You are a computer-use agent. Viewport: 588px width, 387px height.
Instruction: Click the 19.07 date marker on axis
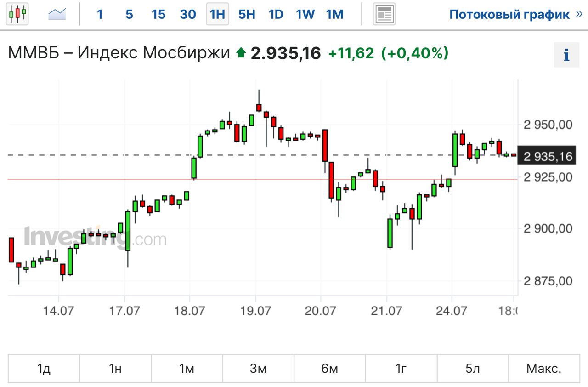pyautogui.click(x=255, y=311)
